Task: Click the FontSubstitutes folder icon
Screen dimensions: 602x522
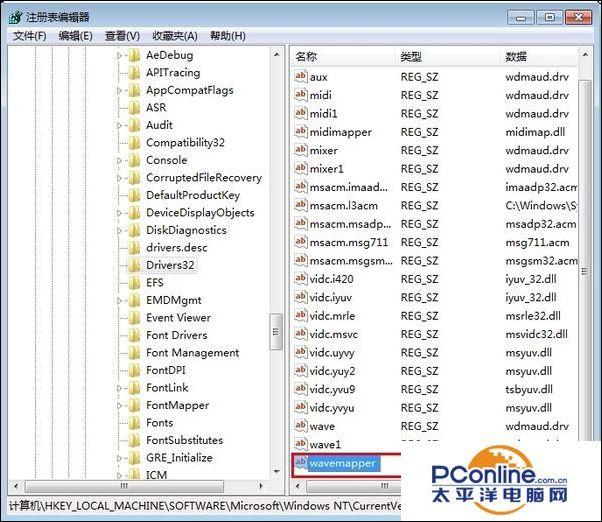Action: pyautogui.click(x=134, y=440)
